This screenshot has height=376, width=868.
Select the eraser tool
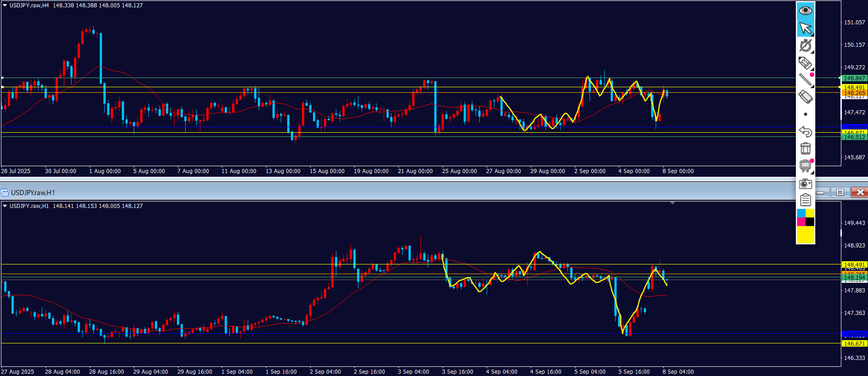(805, 97)
